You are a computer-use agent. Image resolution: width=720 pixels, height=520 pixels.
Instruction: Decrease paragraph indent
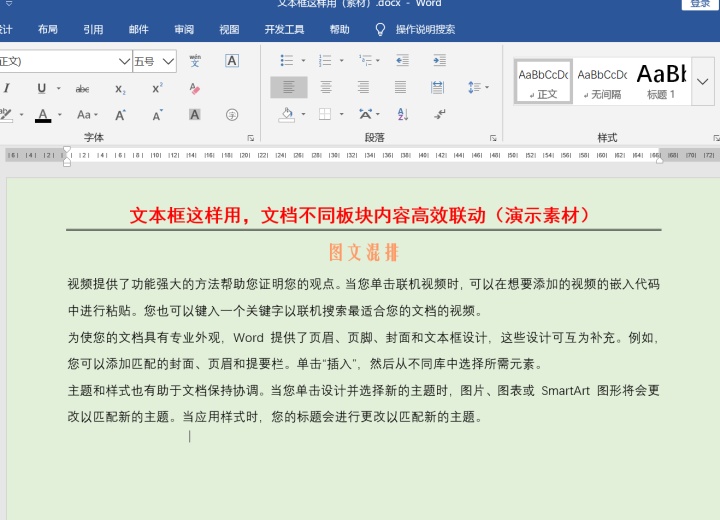point(402,60)
